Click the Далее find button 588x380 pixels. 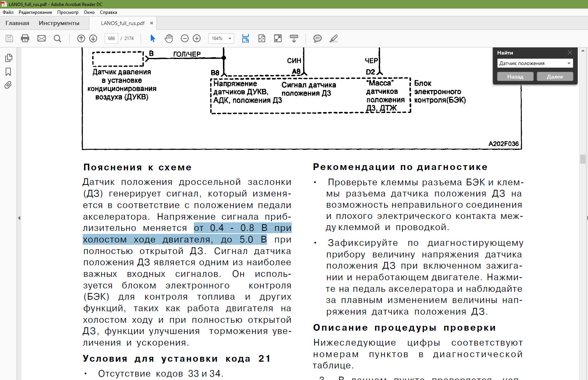(x=555, y=77)
